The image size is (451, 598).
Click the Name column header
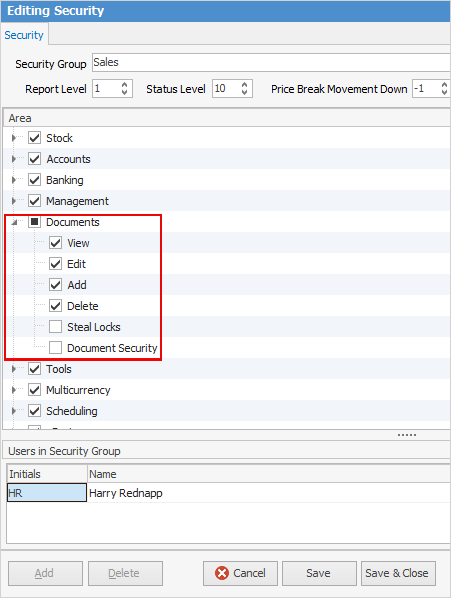pos(269,474)
